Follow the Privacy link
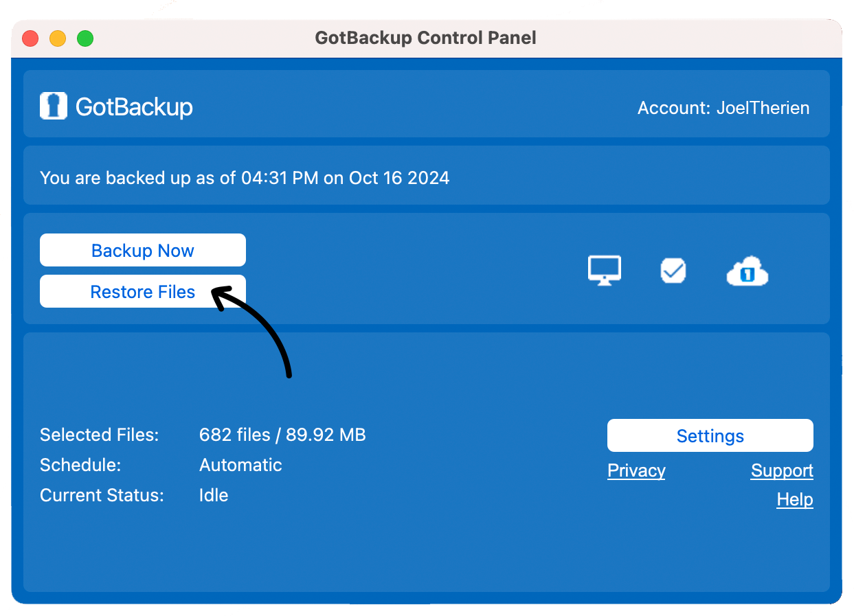 point(636,470)
